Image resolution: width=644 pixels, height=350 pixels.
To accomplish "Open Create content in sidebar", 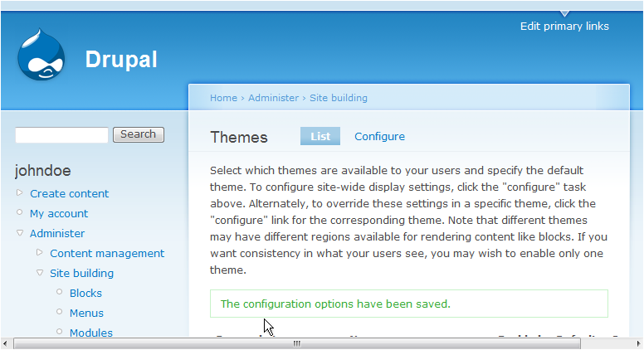I will (x=69, y=194).
